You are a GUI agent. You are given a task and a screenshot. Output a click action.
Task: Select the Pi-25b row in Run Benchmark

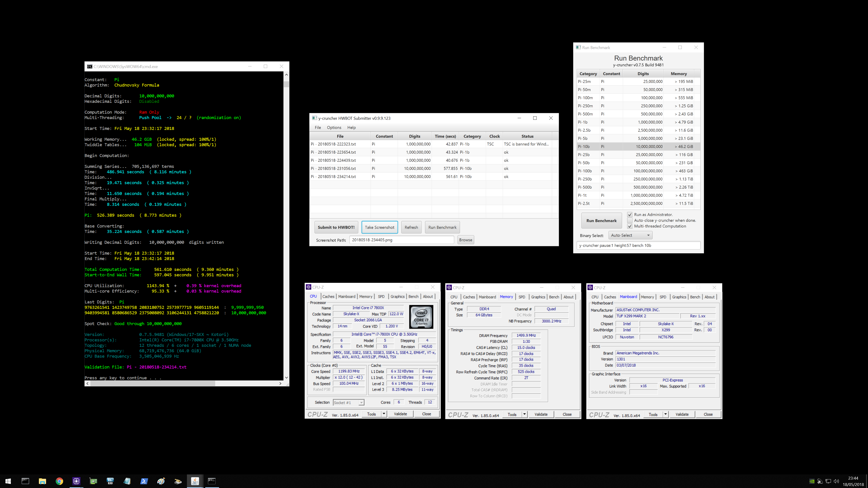pyautogui.click(x=638, y=155)
